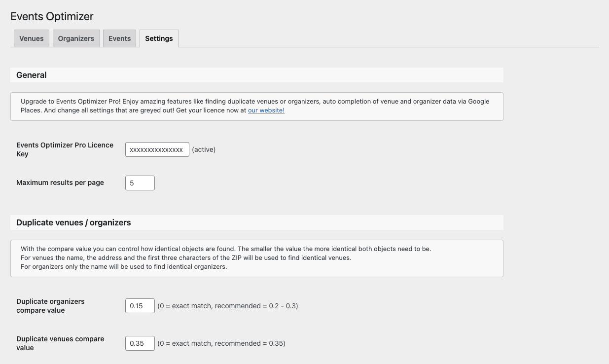Viewport: 609px width, 364px height.
Task: Click the 'Maximum results per page' label
Action: [60, 182]
